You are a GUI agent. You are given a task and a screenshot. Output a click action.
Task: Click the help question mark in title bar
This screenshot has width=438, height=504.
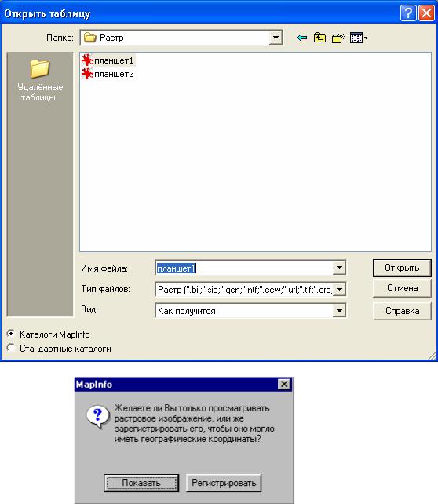(408, 13)
